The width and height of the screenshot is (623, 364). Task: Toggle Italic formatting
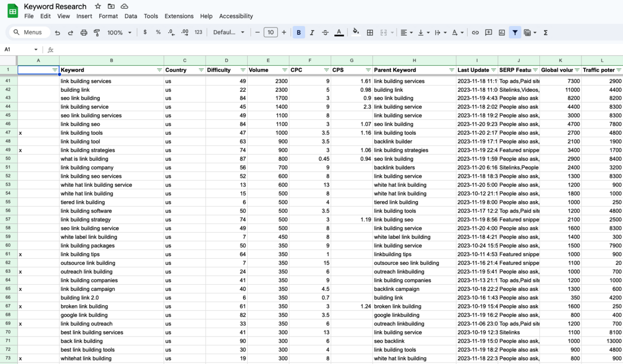point(312,33)
